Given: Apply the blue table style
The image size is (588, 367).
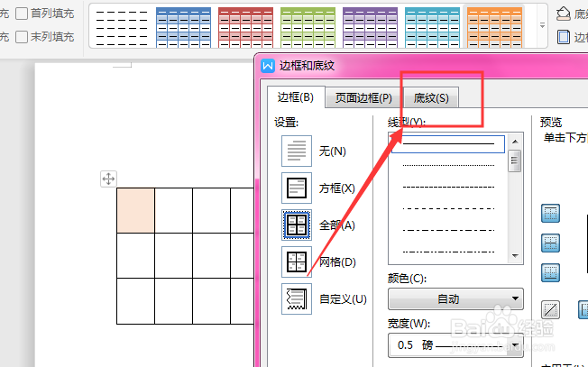Looking at the screenshot, I should (x=183, y=27).
